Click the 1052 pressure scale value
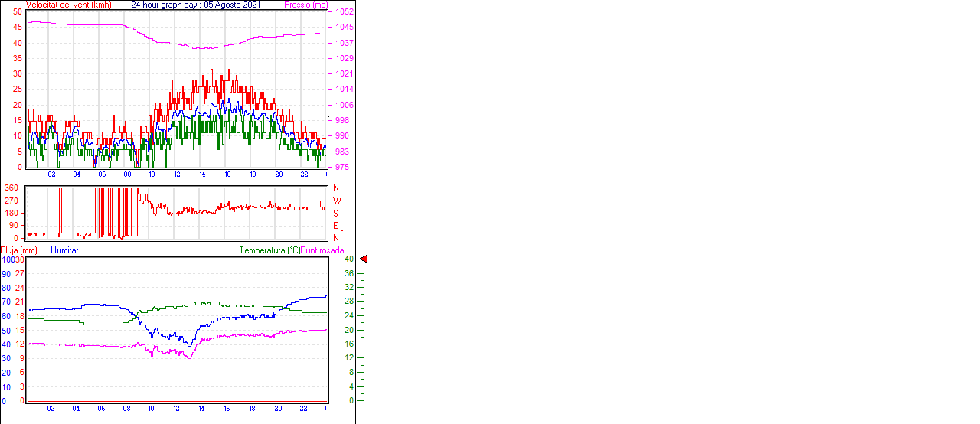The height and width of the screenshot is (424, 980). pyautogui.click(x=344, y=12)
